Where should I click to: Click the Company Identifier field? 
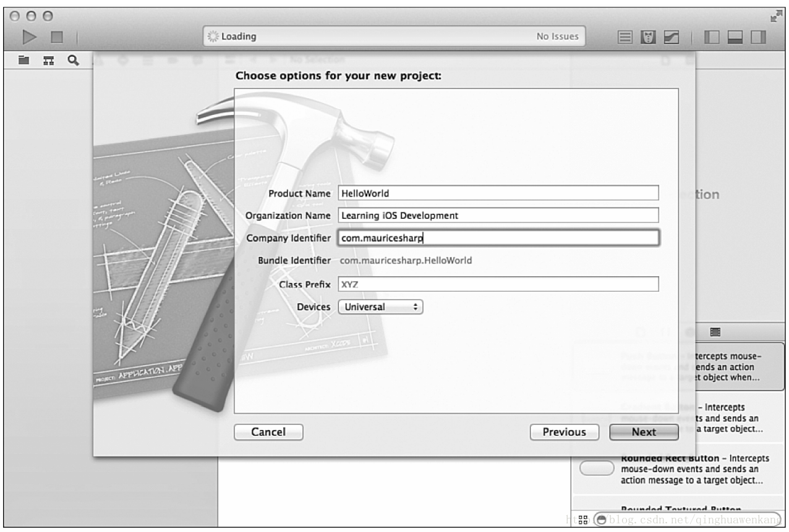tap(498, 238)
